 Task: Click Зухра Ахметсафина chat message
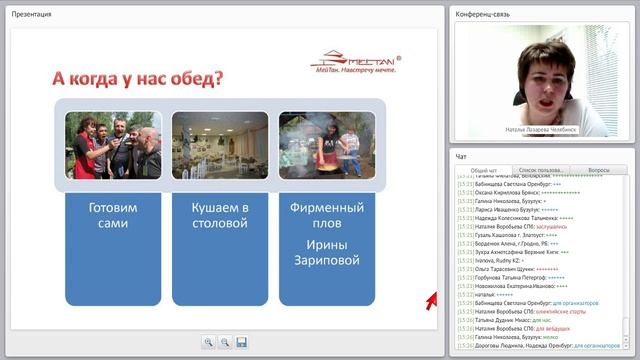point(513,252)
